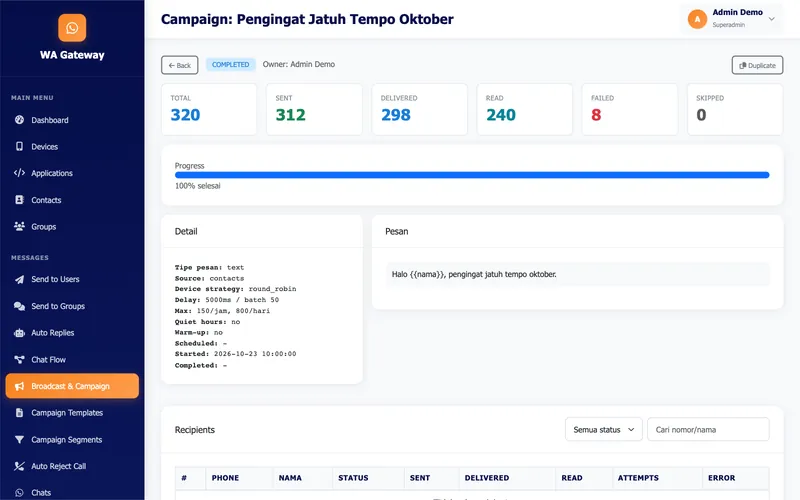Click the TOTAL 320 stat card
The height and width of the screenshot is (500, 800).
pyautogui.click(x=209, y=110)
